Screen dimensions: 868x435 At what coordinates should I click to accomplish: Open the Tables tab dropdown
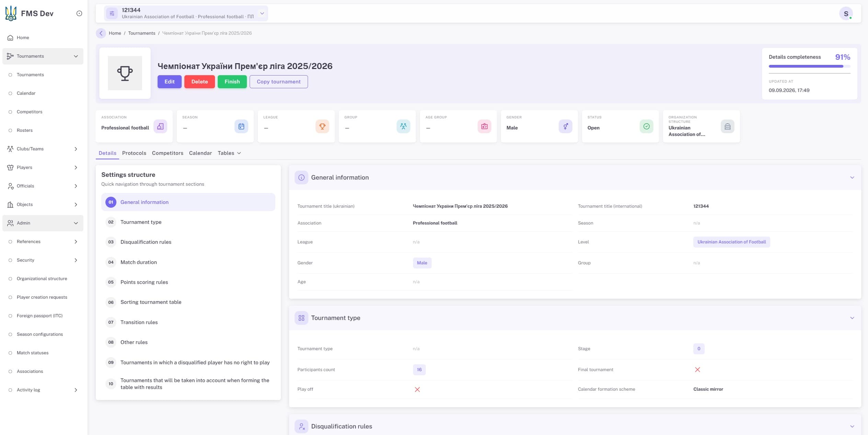[229, 153]
